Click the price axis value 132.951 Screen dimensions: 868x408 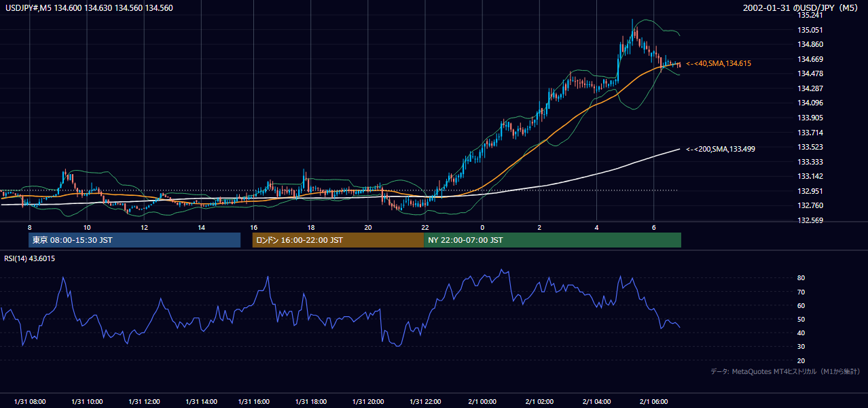(x=810, y=192)
